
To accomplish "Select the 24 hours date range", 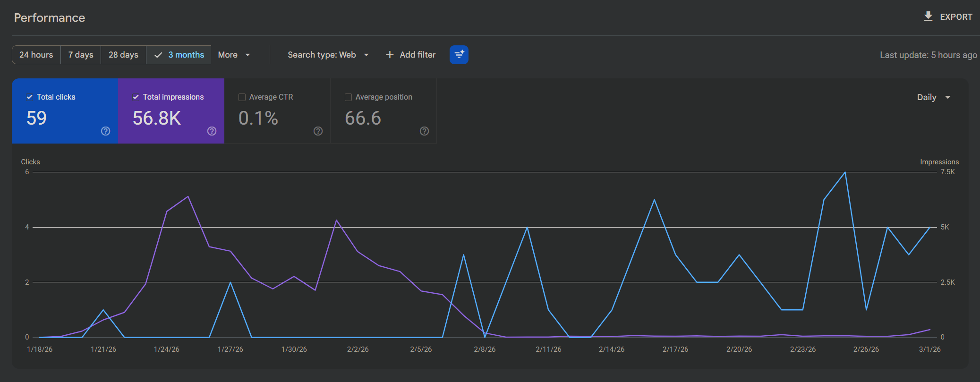I will tap(36, 55).
